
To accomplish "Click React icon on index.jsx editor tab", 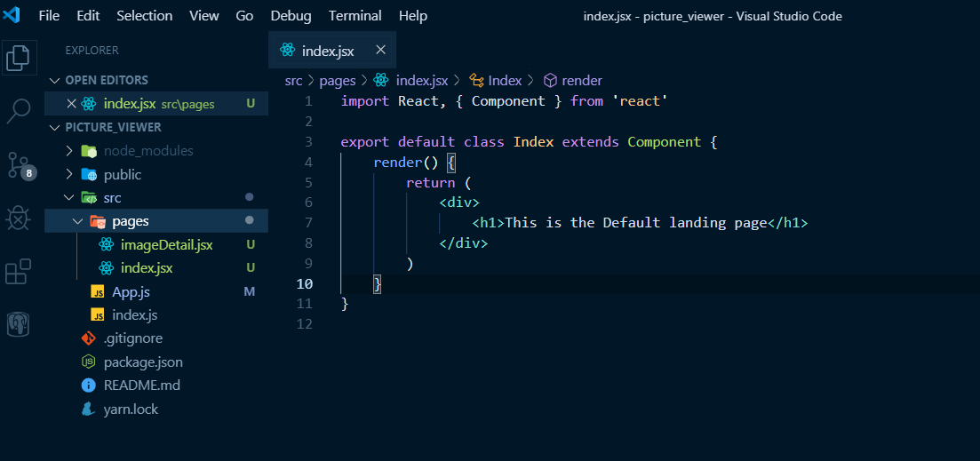I will click(x=288, y=51).
